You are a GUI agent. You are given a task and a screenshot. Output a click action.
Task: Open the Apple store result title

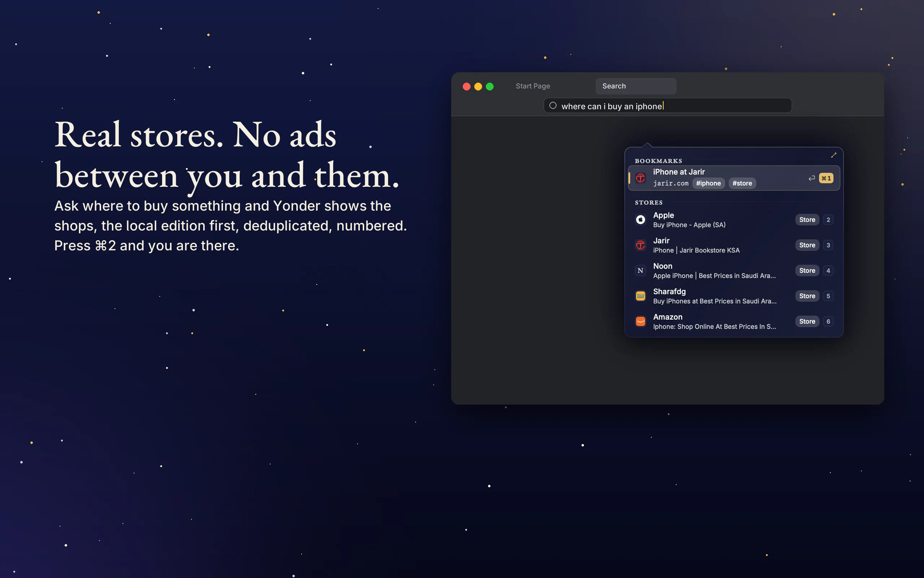[x=663, y=215]
